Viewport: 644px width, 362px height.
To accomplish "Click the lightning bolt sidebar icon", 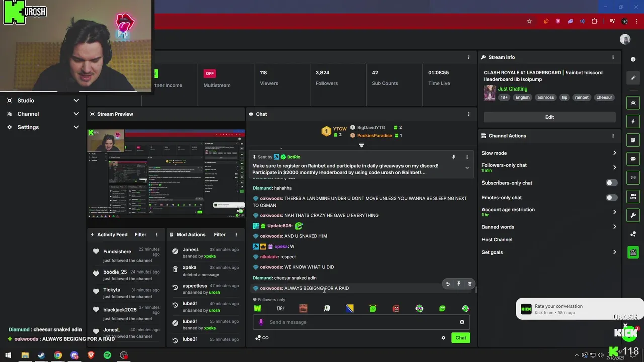I will coord(633,122).
